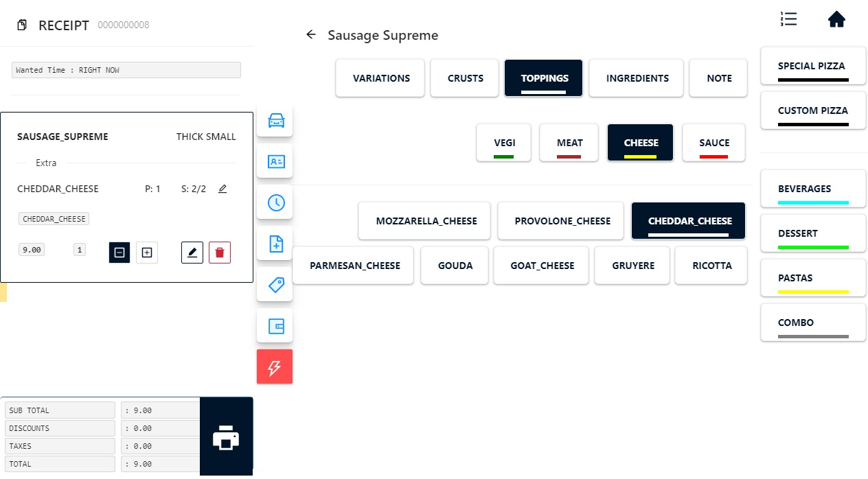Click the Wanted Time field
Viewport: 868px width, 479px height.
tap(126, 70)
